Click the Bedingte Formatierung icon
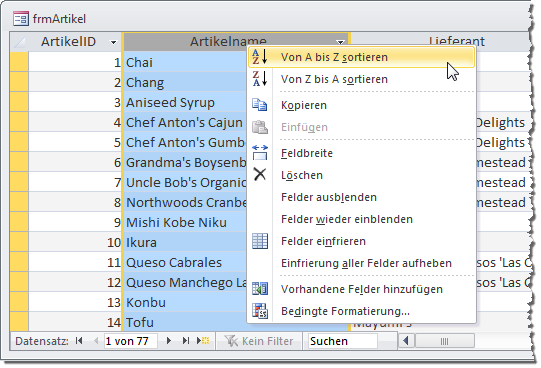This screenshot has width=541, height=368. pos(260,311)
